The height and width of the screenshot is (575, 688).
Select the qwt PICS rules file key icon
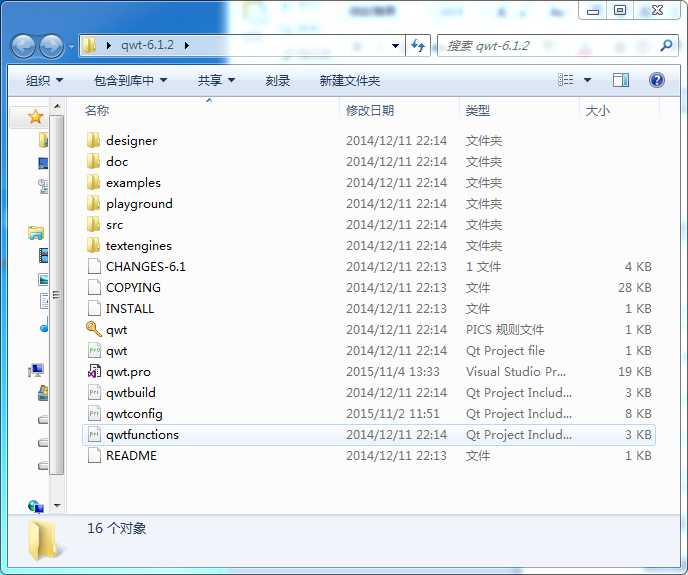tap(93, 329)
